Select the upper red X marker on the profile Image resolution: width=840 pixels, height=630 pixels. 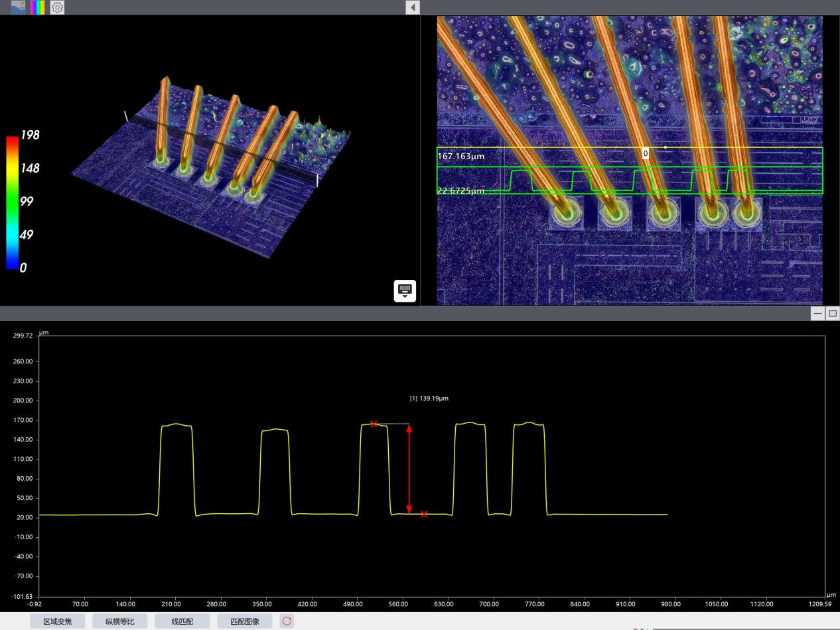(x=374, y=424)
